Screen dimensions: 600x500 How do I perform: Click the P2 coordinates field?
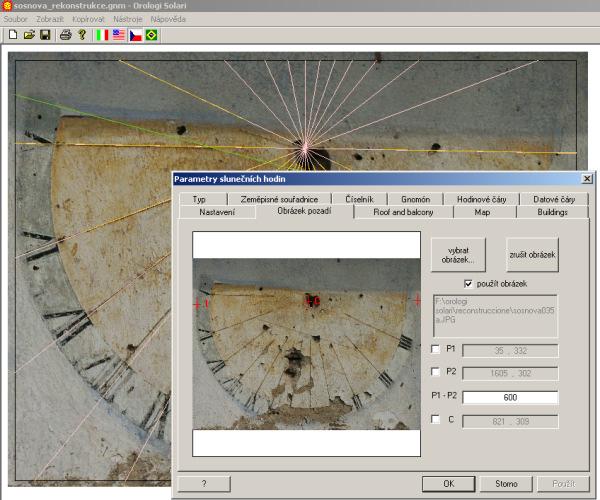coord(510,373)
